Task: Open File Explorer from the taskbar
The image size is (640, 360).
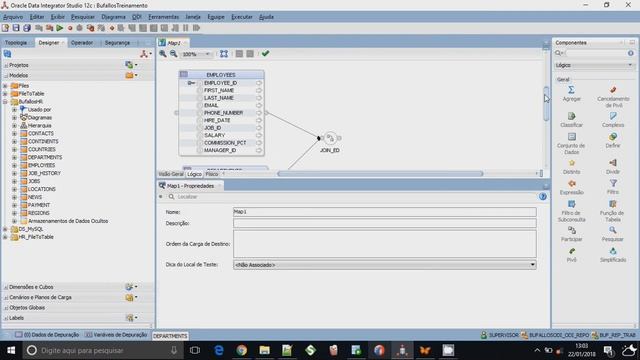Action: [264, 350]
